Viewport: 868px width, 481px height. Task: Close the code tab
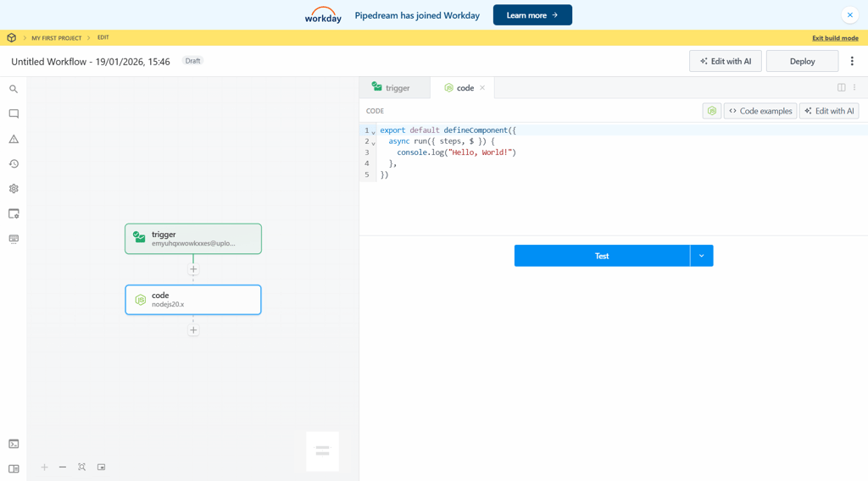click(x=482, y=88)
